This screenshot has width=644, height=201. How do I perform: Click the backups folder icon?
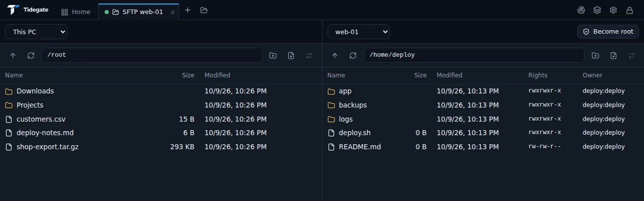(331, 106)
